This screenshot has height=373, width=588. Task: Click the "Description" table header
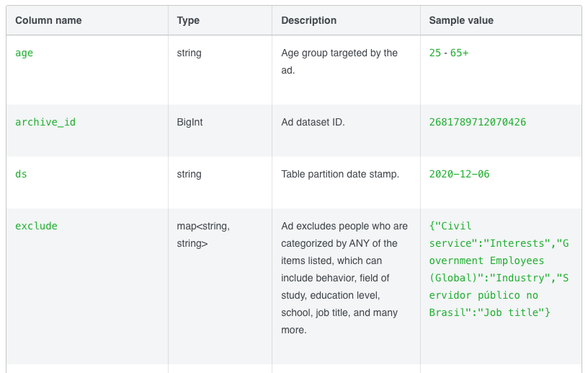(308, 20)
